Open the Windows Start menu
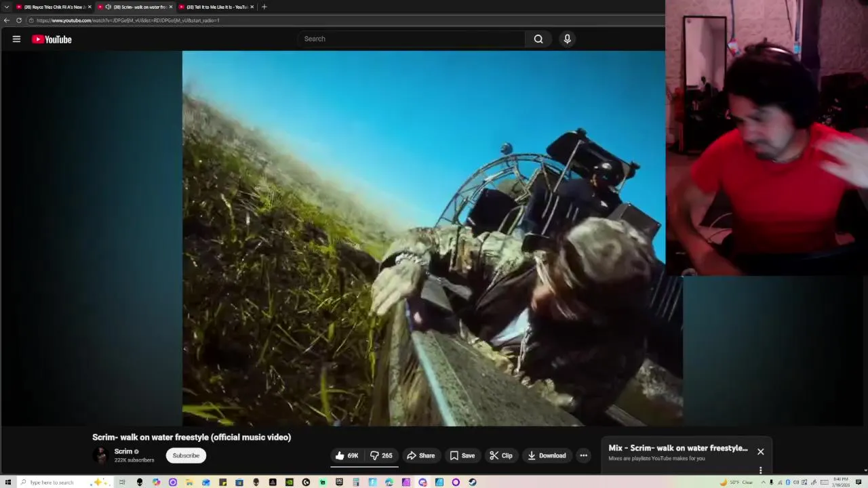This screenshot has width=868, height=488. point(7,482)
